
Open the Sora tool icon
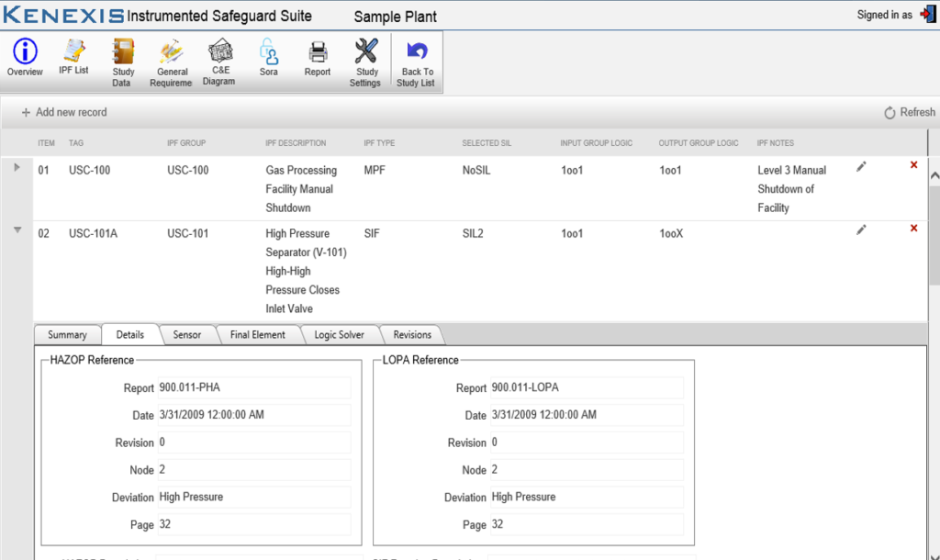click(268, 59)
